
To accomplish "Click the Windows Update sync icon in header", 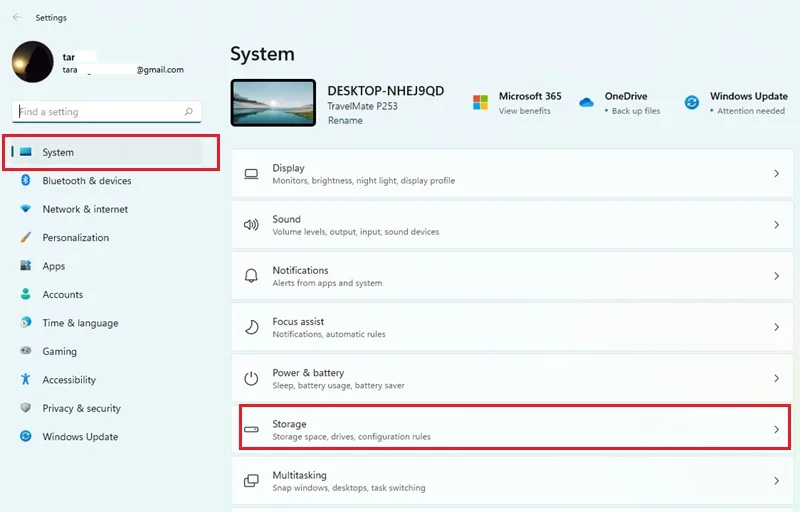I will (x=691, y=103).
